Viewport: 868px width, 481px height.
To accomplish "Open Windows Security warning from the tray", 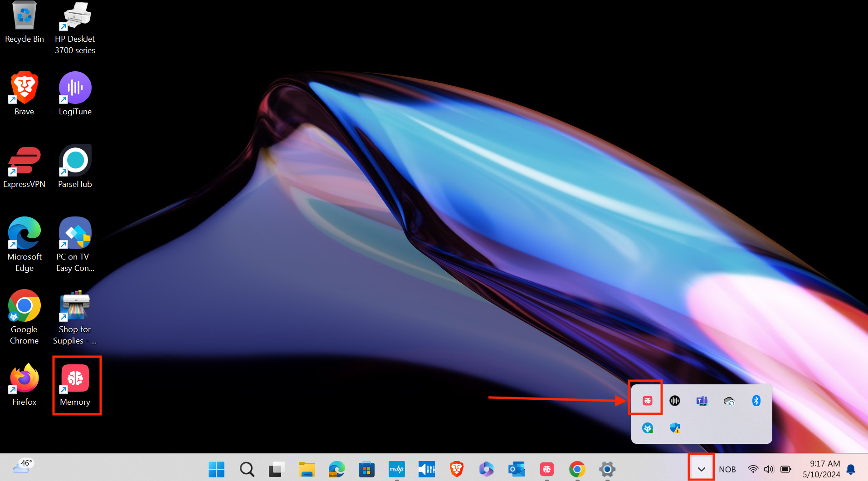I will pos(675,427).
